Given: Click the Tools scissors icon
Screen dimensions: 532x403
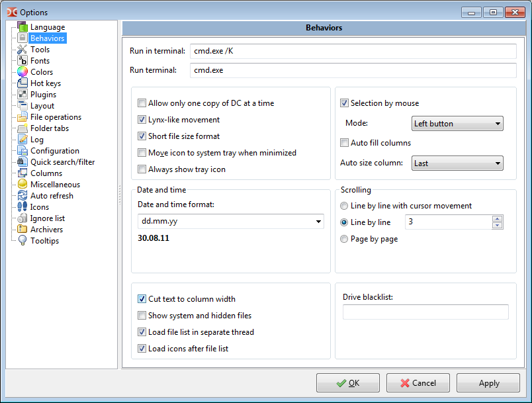Looking at the screenshot, I should (x=22, y=50).
